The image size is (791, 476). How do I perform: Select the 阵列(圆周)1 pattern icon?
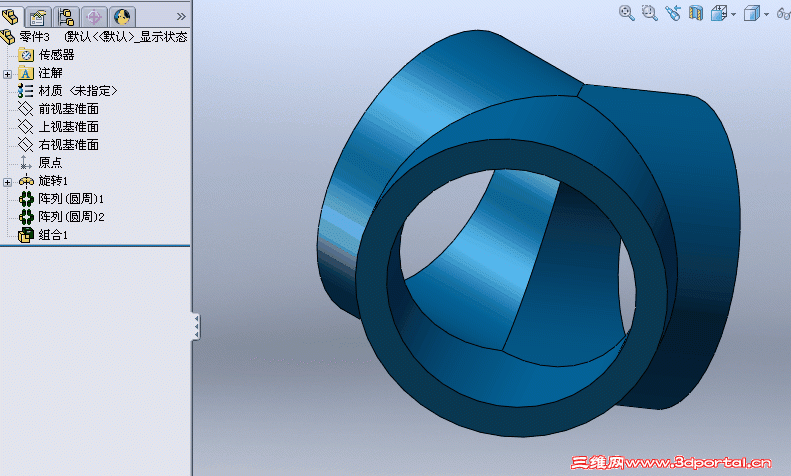(26, 199)
